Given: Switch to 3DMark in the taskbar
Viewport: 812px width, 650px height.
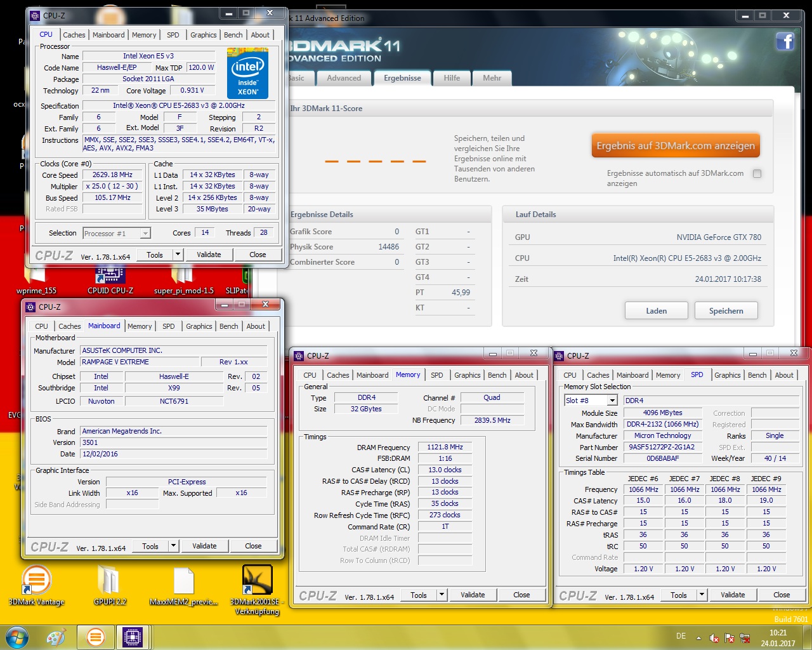Looking at the screenshot, I should point(95,637).
